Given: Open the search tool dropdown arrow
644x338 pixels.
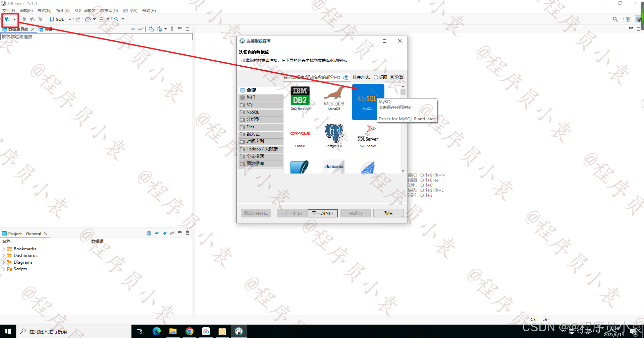Looking at the screenshot, I should (x=123, y=19).
